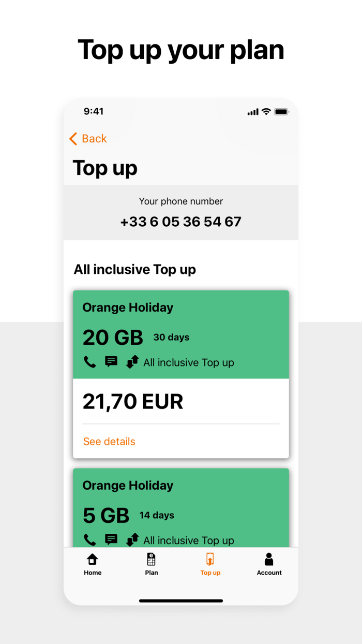Click the battery indicator in the status bar

pos(282,111)
